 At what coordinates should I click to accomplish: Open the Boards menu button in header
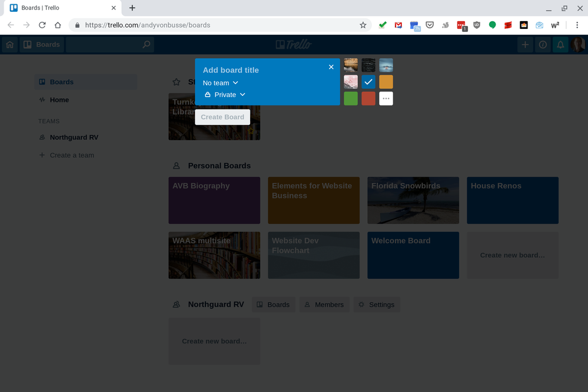point(42,45)
